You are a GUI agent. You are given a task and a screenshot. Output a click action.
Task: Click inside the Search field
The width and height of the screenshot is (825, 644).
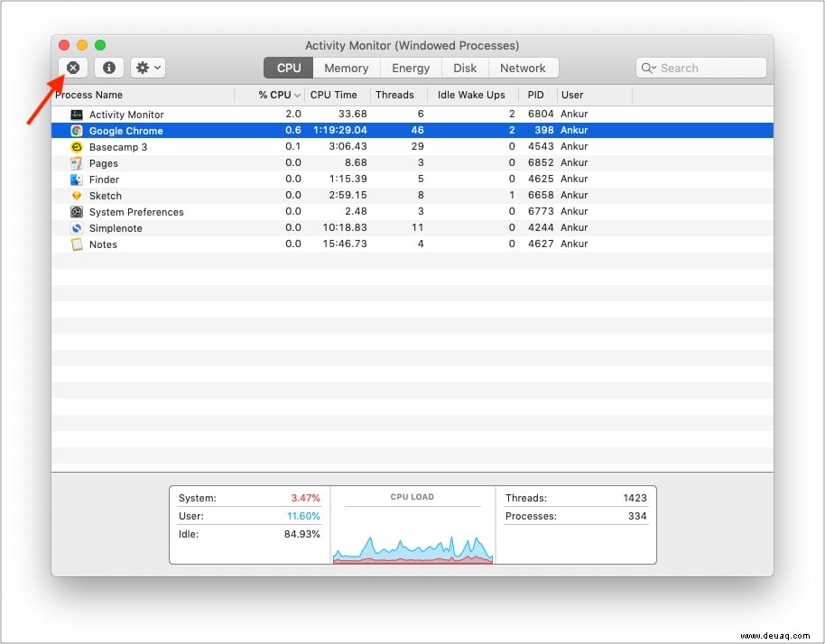point(700,68)
